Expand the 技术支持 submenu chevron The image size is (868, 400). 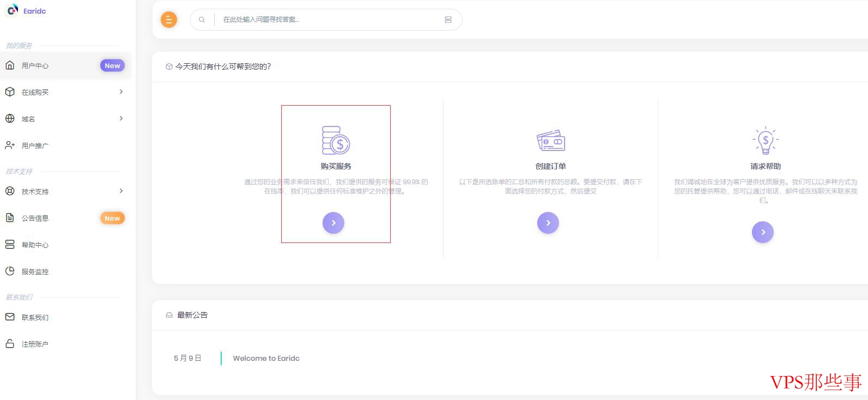point(121,191)
